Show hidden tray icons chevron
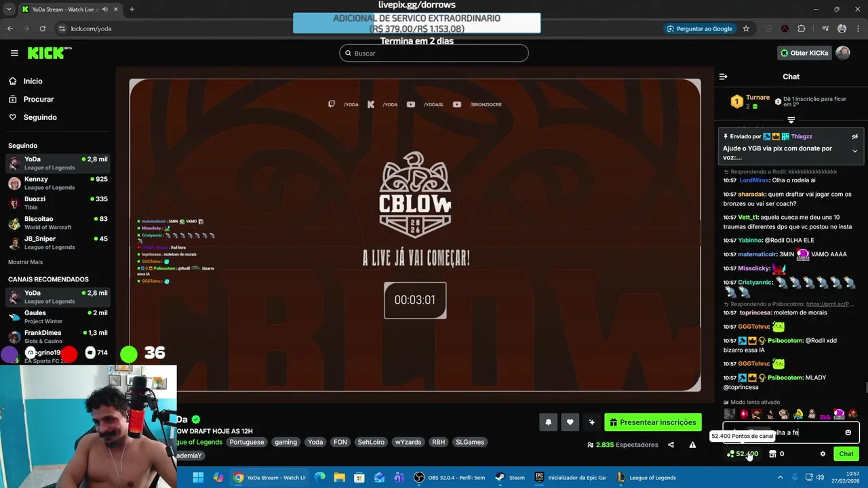This screenshot has width=868, height=488. point(780,477)
